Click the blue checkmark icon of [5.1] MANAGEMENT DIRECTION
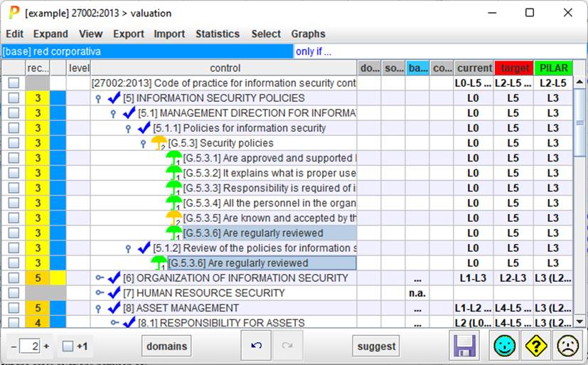The image size is (588, 365). coord(129,113)
